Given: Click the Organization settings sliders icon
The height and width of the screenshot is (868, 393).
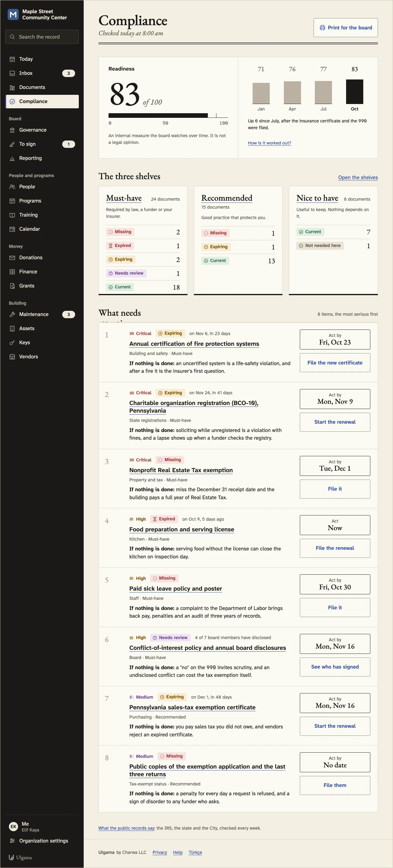Looking at the screenshot, I should [12, 840].
